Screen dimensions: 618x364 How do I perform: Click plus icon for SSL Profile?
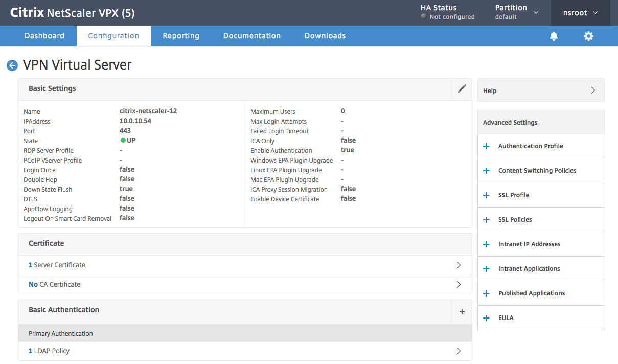[486, 195]
